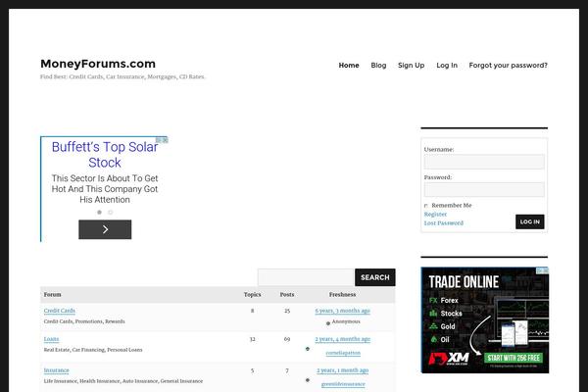The width and height of the screenshot is (588, 392).
Task: Click the Posts column header
Action: coord(287,294)
